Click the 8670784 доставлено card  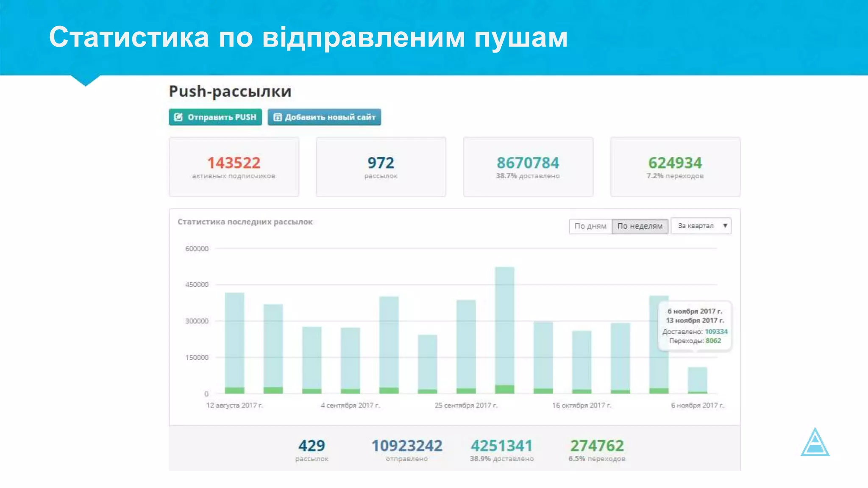pyautogui.click(x=528, y=167)
